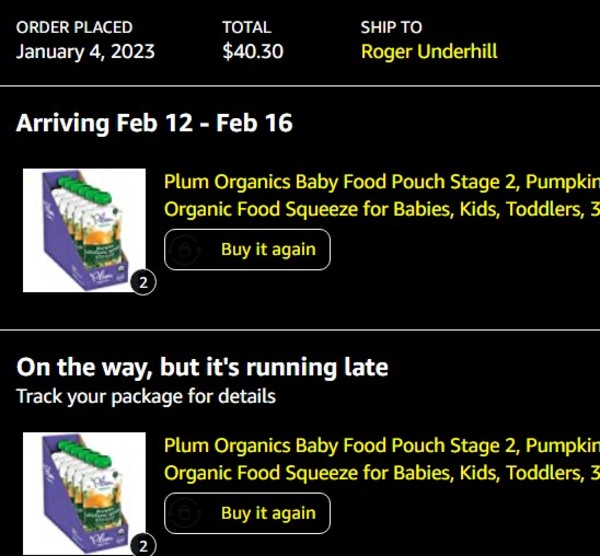
Task: Open Plum Organics title link in running-late shipment
Action: (381, 445)
